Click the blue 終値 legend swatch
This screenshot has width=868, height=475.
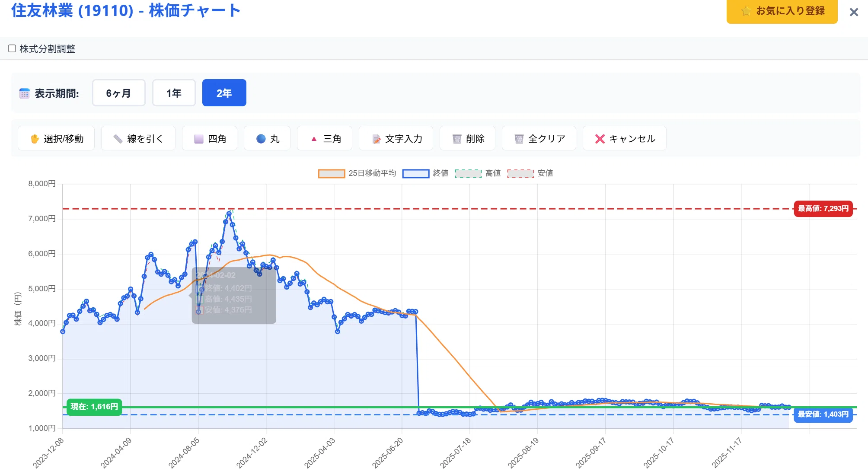click(x=416, y=173)
